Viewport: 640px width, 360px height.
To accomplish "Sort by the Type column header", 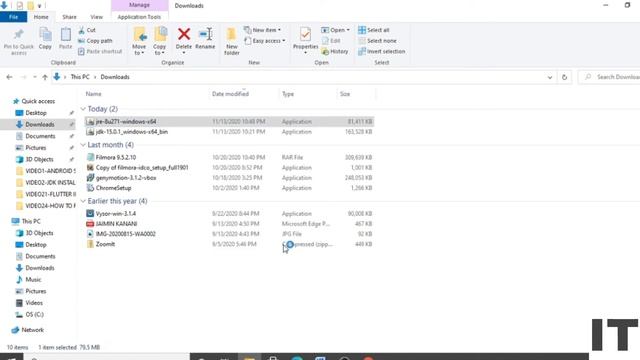I will (288, 94).
